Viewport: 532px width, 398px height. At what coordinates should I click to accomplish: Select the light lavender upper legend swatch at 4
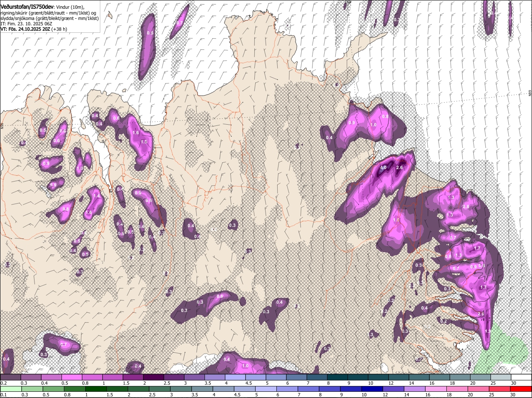pos(235,377)
